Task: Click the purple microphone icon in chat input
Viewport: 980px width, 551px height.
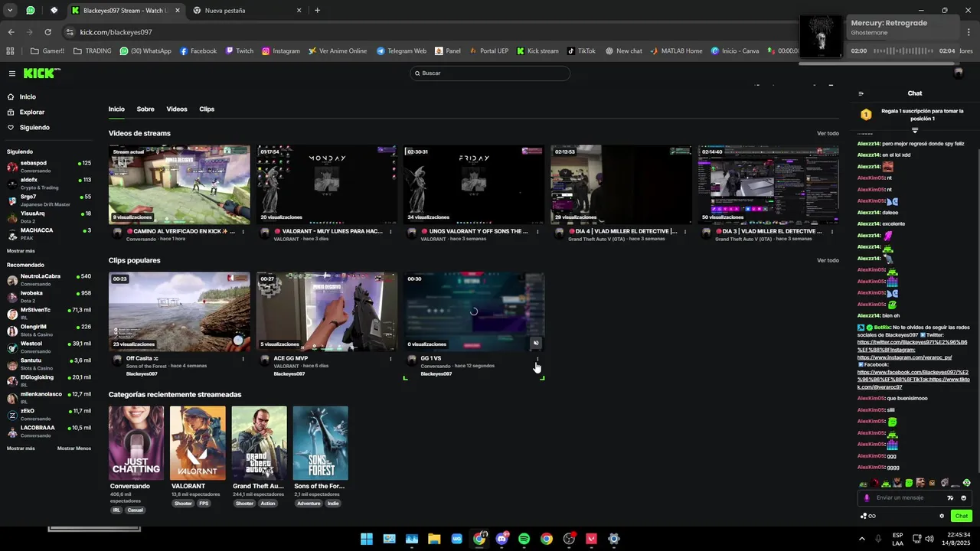Action: point(867,498)
